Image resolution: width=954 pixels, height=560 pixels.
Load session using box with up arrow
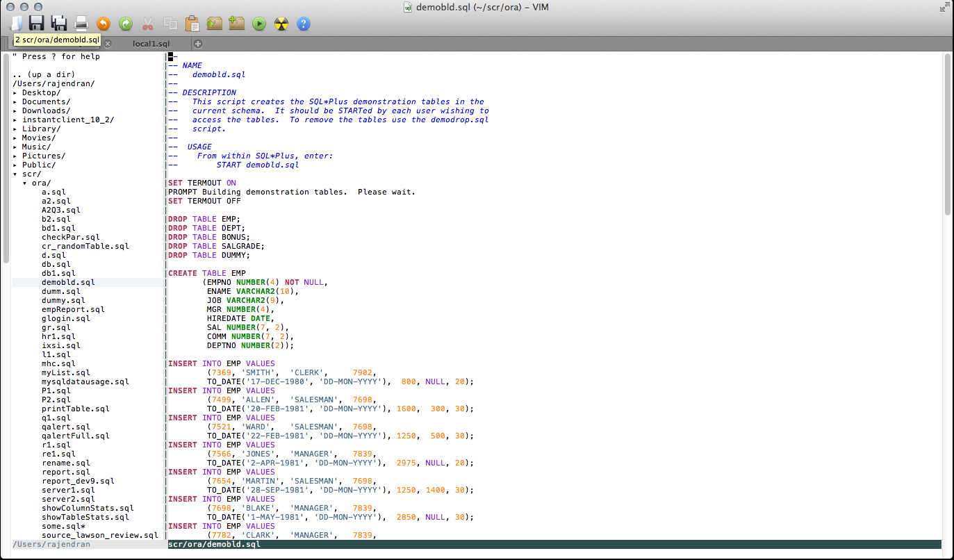pos(215,24)
